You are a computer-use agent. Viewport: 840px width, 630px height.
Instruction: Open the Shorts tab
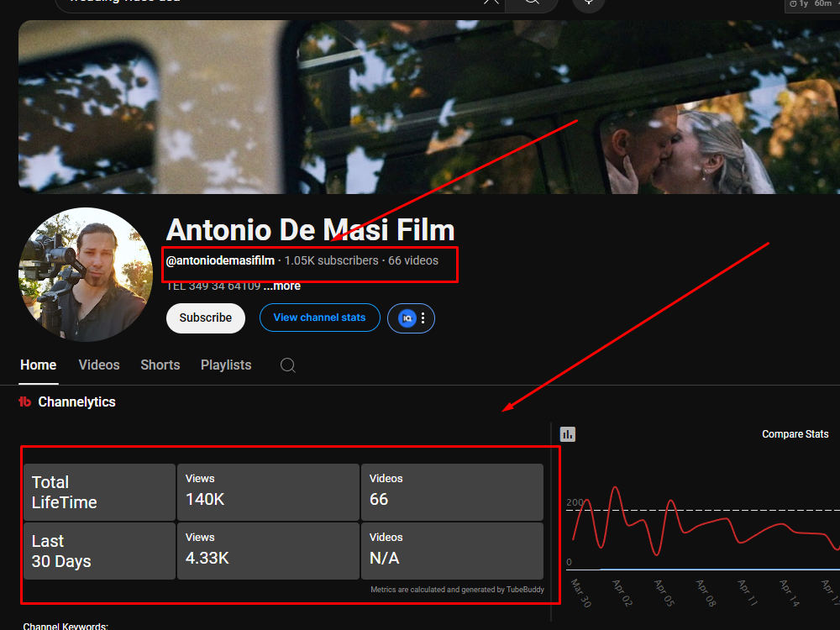(x=160, y=365)
